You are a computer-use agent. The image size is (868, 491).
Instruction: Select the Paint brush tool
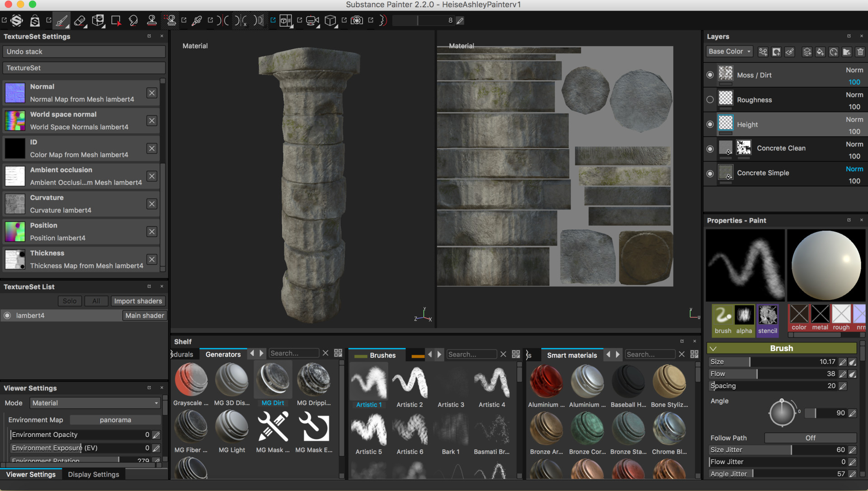61,20
